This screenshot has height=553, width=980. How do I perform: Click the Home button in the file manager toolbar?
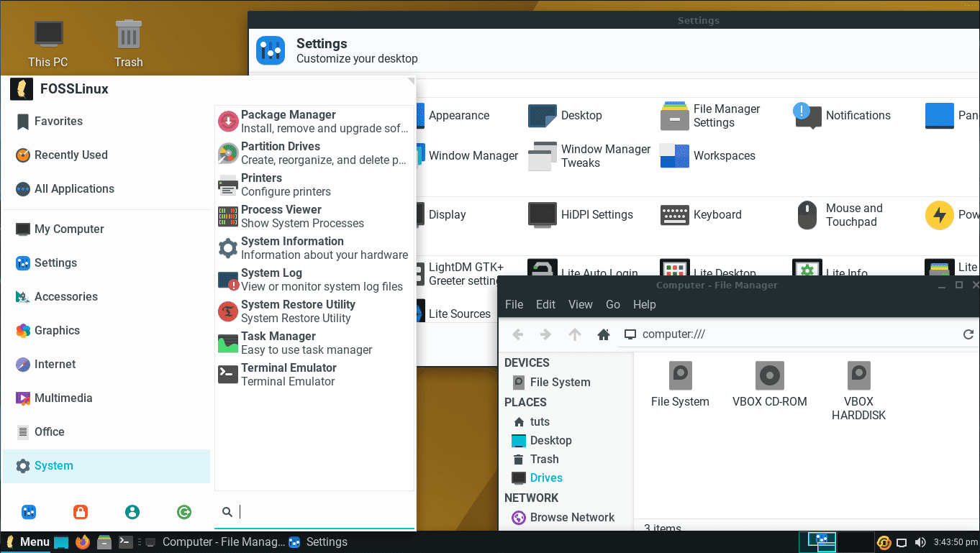coord(603,334)
